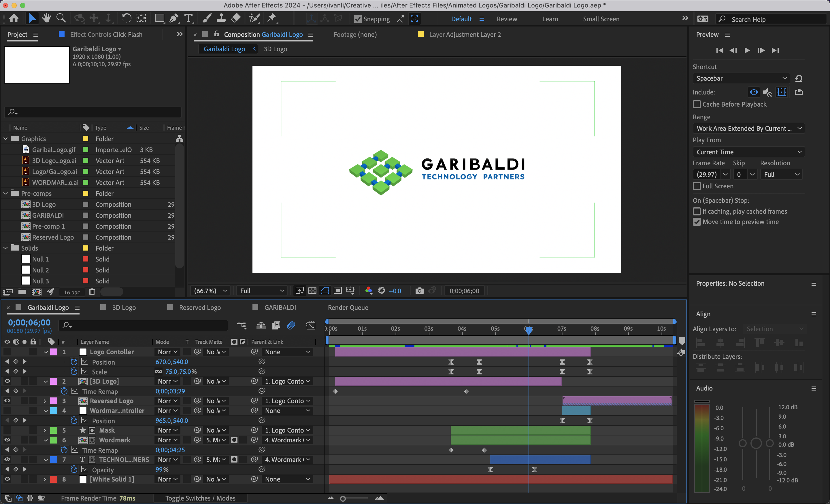
Task: Open composition mini-flowchart in timeline
Action: (x=242, y=325)
